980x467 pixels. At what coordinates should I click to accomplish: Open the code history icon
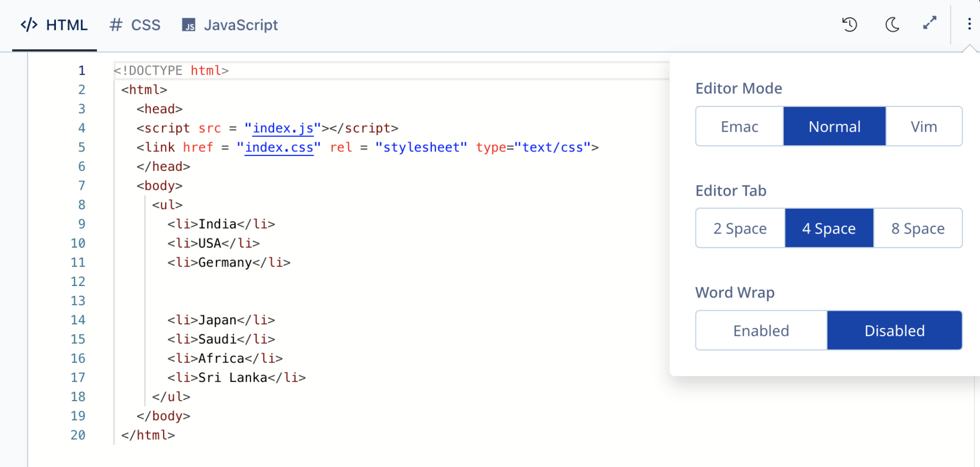(x=849, y=24)
